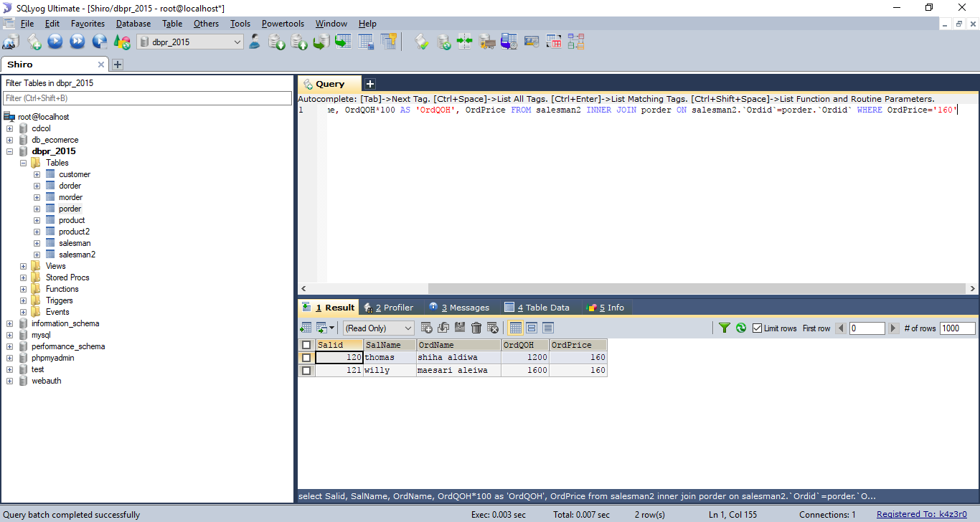Viewport: 980px width, 522px height.
Task: Expand the Views folder
Action: pos(23,266)
